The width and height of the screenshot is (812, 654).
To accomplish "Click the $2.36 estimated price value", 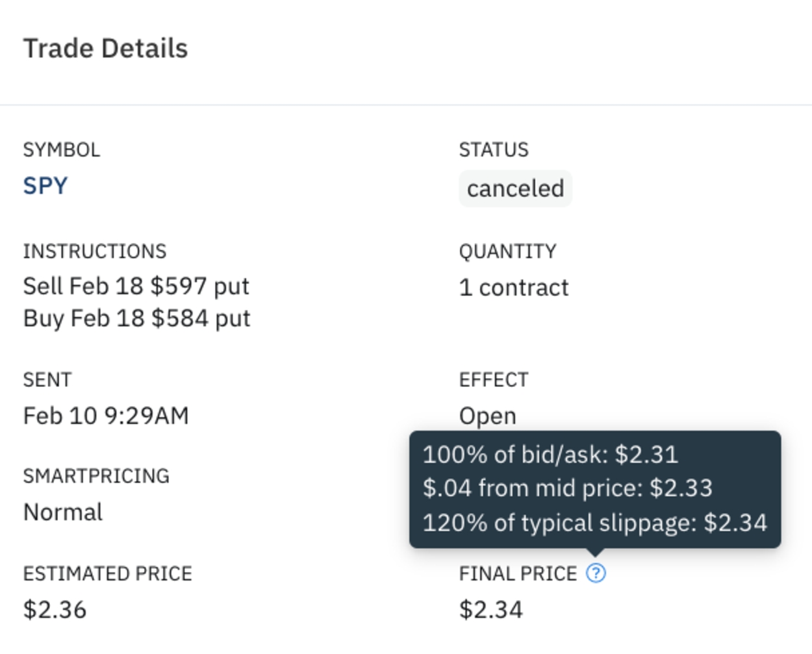I will coord(55,610).
